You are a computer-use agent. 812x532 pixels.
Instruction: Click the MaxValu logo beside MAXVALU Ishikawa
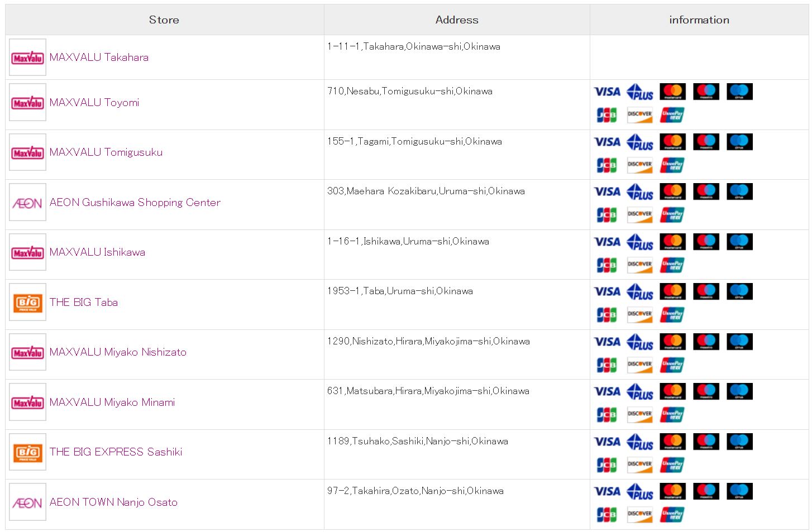click(28, 252)
